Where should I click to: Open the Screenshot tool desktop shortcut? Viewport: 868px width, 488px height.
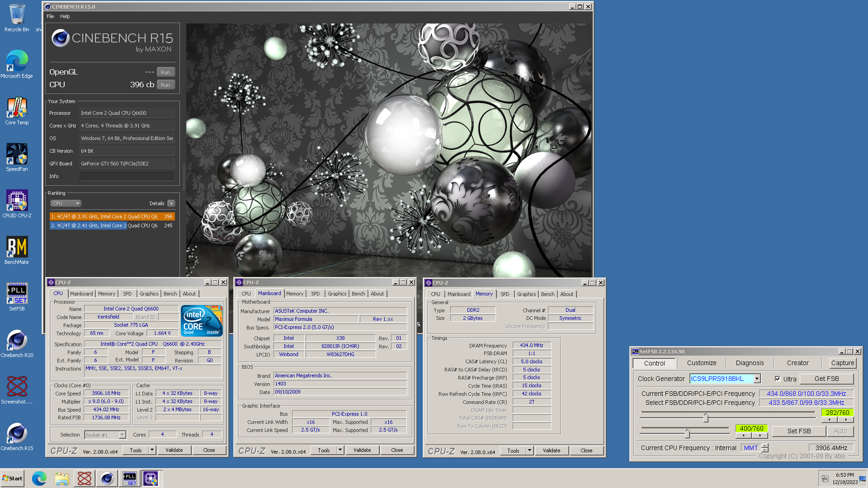[x=17, y=390]
